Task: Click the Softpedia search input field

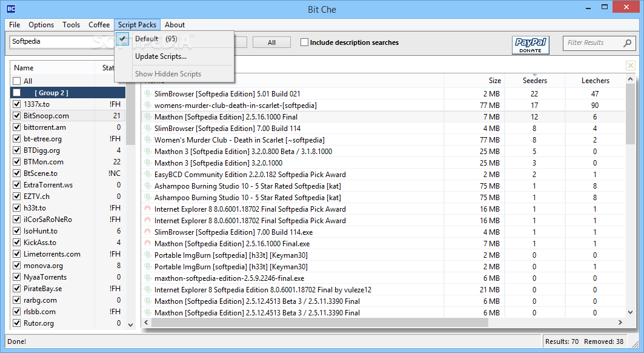Action: click(x=62, y=42)
